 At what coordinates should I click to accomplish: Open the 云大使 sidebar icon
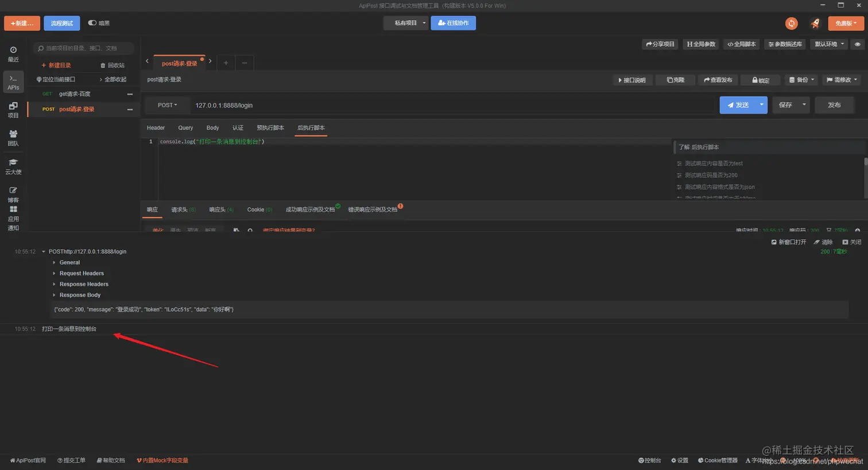click(13, 166)
